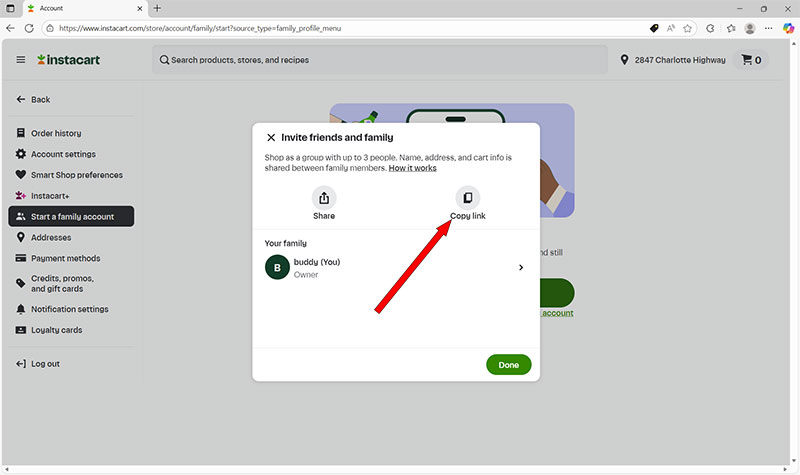Close the Invite friends and family dialog
The height and width of the screenshot is (475, 800).
pyautogui.click(x=271, y=137)
